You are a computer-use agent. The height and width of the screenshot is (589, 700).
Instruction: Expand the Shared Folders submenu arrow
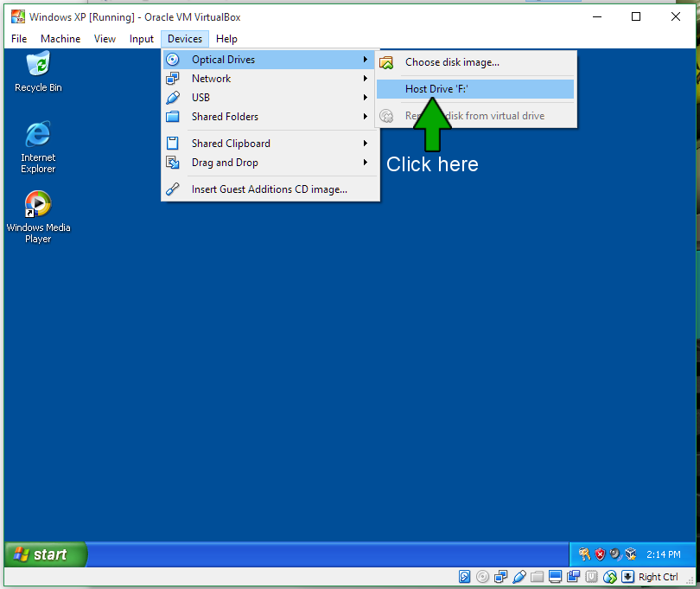[x=366, y=117]
